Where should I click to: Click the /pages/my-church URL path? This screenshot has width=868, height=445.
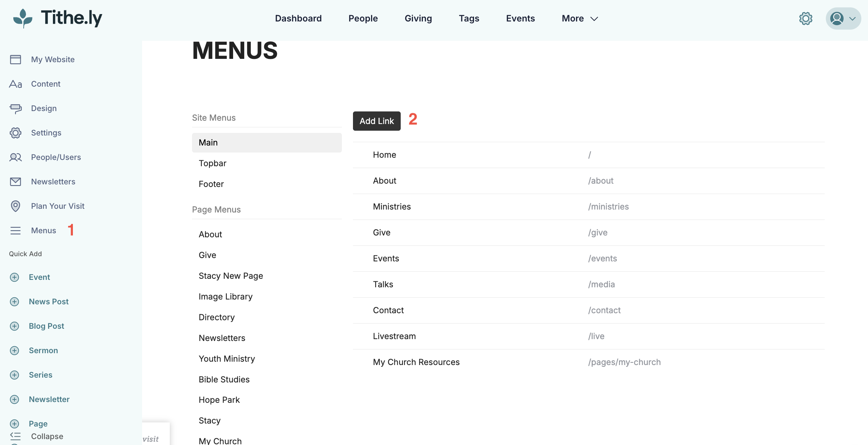[624, 362]
